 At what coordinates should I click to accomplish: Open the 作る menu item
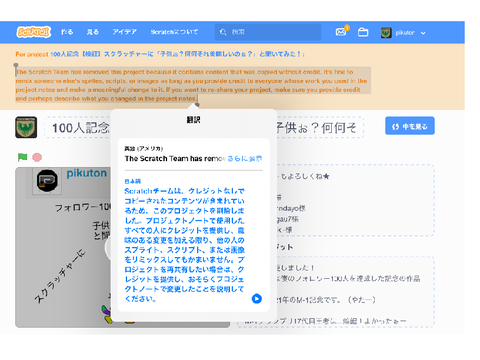coord(67,32)
